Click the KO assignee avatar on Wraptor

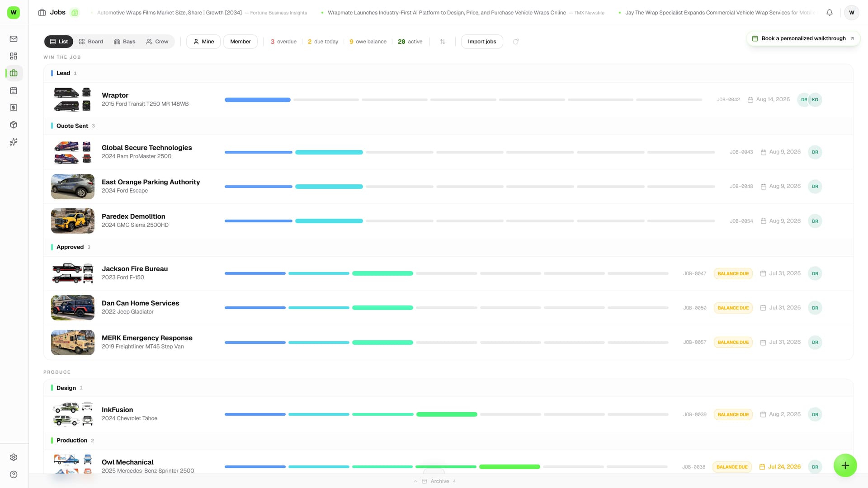(x=815, y=100)
